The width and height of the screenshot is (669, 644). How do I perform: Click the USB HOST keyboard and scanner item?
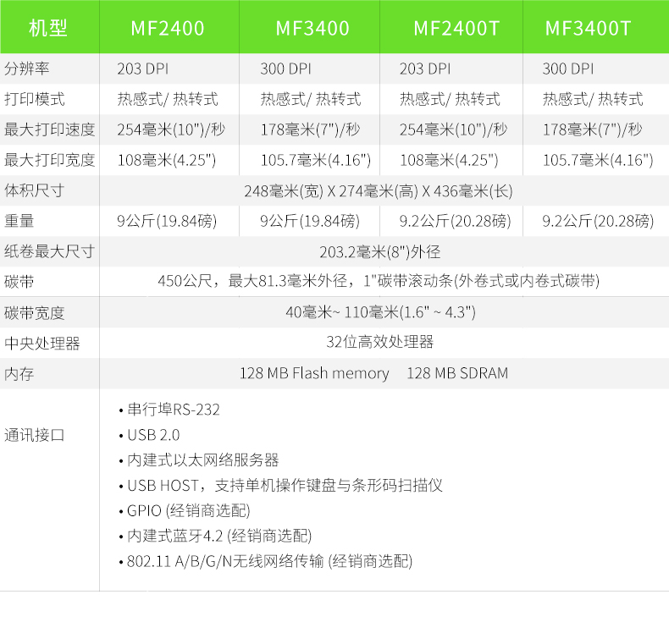[281, 486]
